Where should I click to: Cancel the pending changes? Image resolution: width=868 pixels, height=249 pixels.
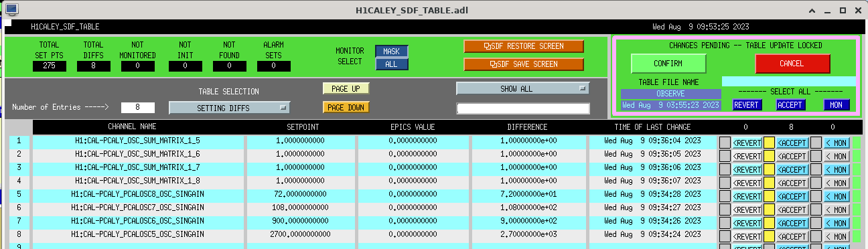tap(792, 64)
